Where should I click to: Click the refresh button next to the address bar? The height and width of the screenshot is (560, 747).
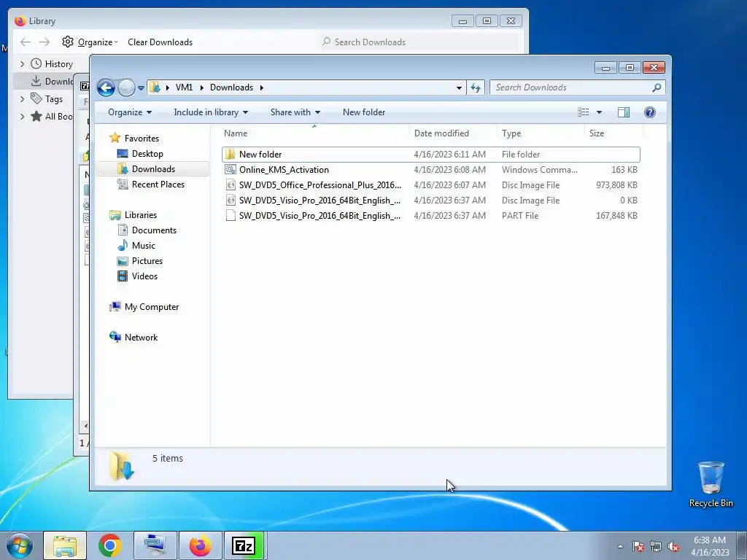point(476,87)
